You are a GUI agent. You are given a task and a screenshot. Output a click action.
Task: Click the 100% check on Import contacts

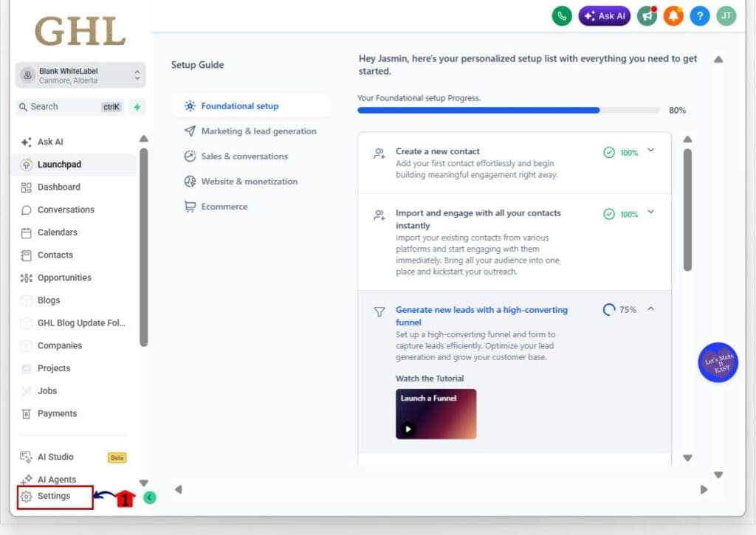(609, 214)
